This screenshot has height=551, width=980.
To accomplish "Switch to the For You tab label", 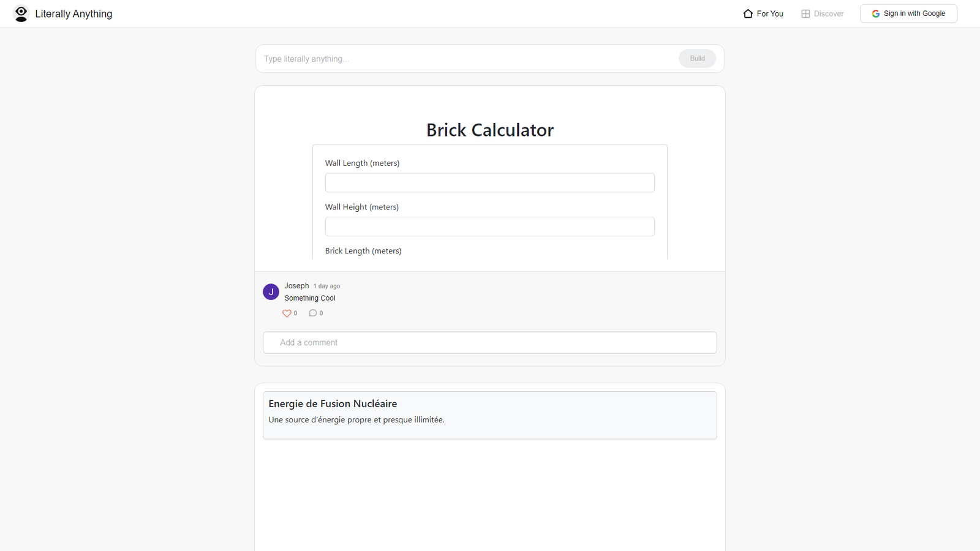I will 770,13.
